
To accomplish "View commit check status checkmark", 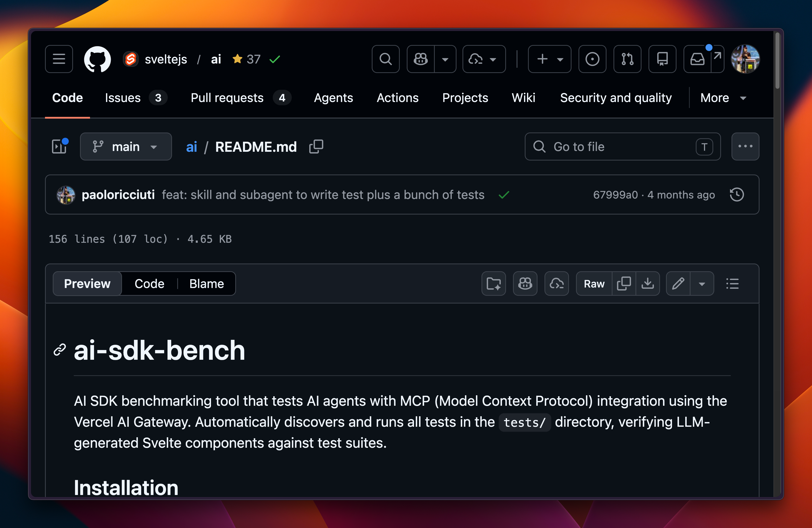I will 503,195.
